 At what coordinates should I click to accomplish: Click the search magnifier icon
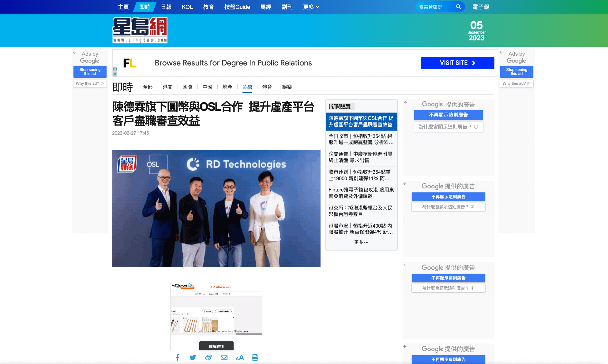[458, 7]
